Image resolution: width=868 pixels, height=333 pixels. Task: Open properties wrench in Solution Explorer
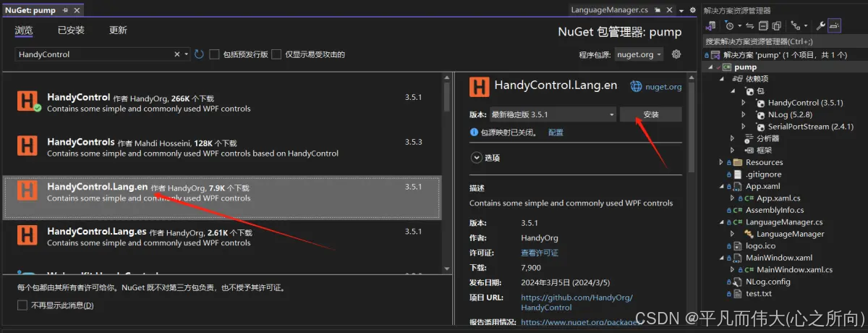[x=820, y=25]
